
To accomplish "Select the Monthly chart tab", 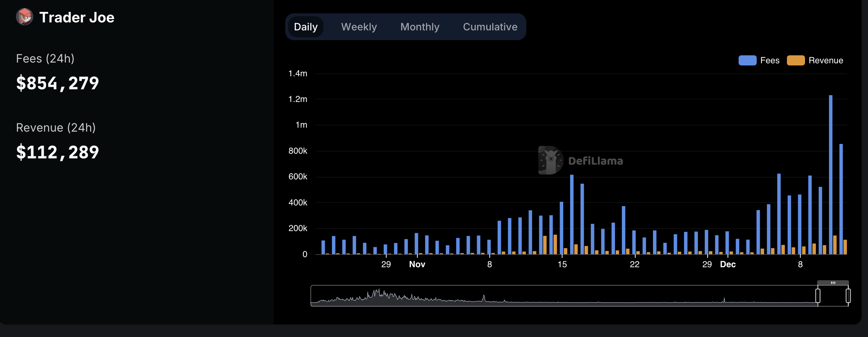I will 420,27.
